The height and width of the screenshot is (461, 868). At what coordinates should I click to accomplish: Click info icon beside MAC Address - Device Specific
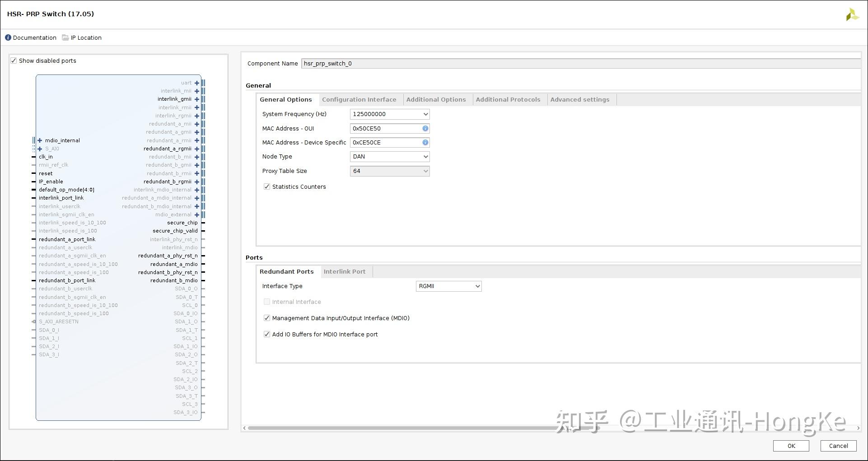click(425, 143)
